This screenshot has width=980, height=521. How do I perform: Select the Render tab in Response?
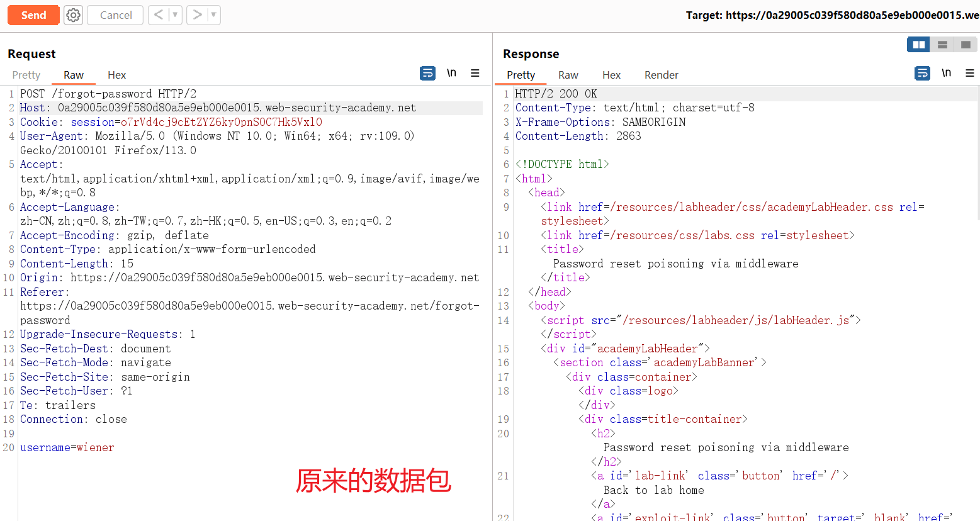click(661, 75)
